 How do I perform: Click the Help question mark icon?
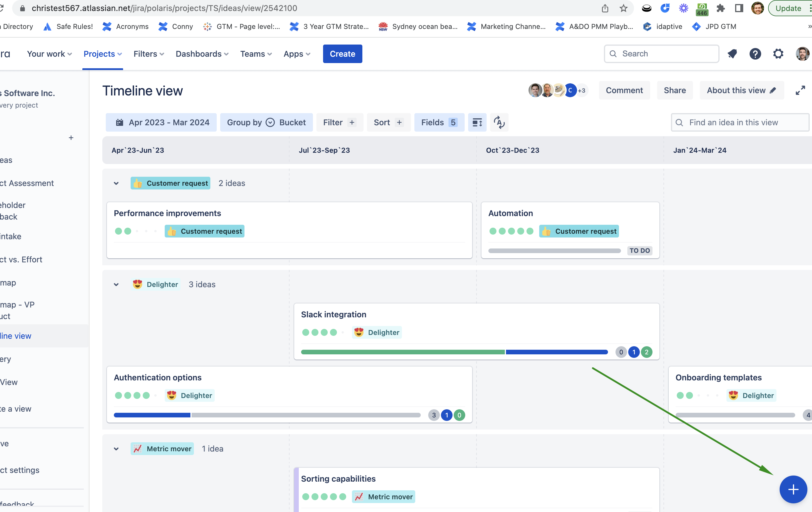(x=755, y=54)
